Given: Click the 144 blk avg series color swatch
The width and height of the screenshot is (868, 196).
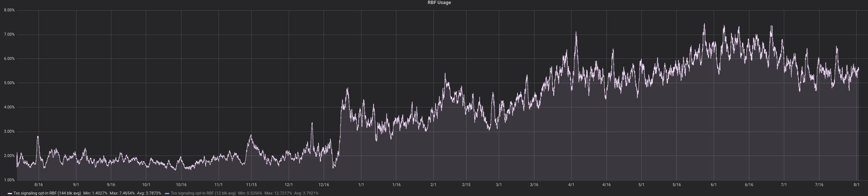Looking at the screenshot, I should click(x=10, y=193).
